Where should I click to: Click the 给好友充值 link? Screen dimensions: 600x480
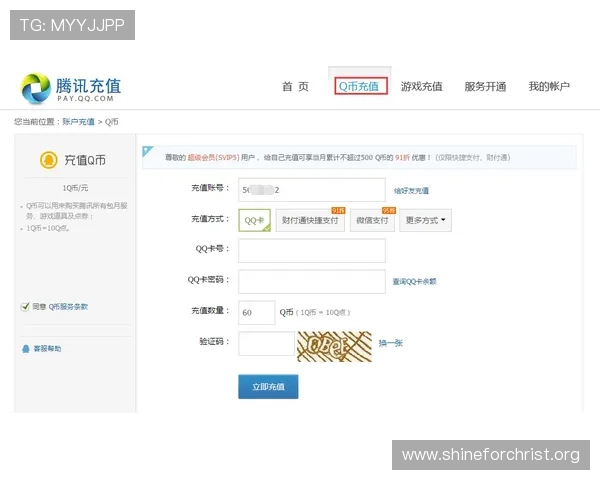point(411,191)
